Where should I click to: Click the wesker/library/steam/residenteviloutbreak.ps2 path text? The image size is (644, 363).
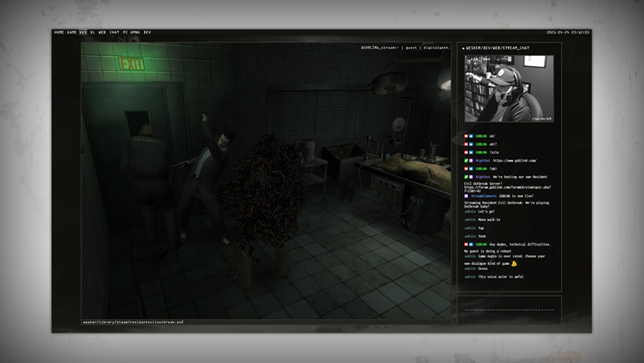point(133,322)
